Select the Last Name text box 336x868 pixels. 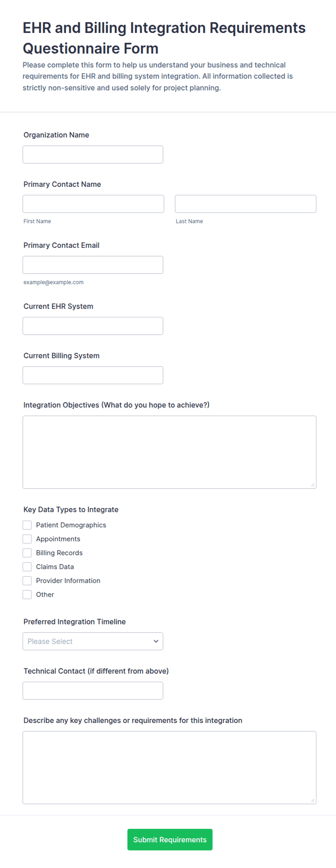click(x=246, y=204)
